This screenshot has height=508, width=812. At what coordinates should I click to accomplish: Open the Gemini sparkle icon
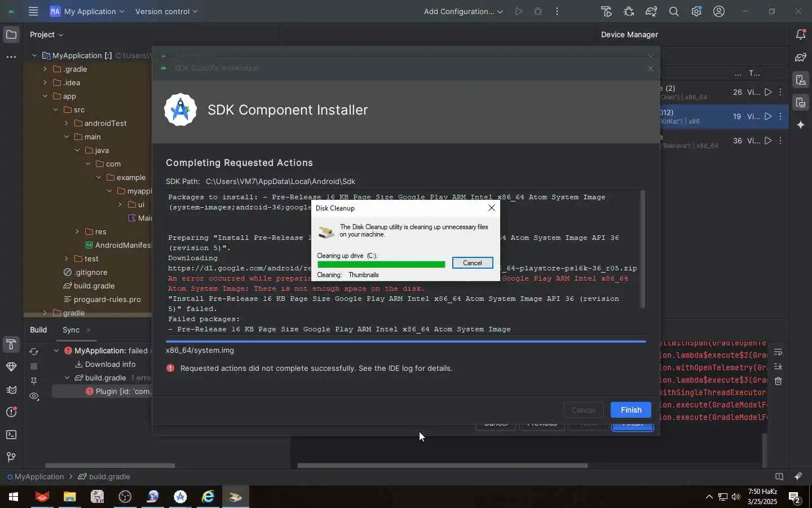(801, 125)
